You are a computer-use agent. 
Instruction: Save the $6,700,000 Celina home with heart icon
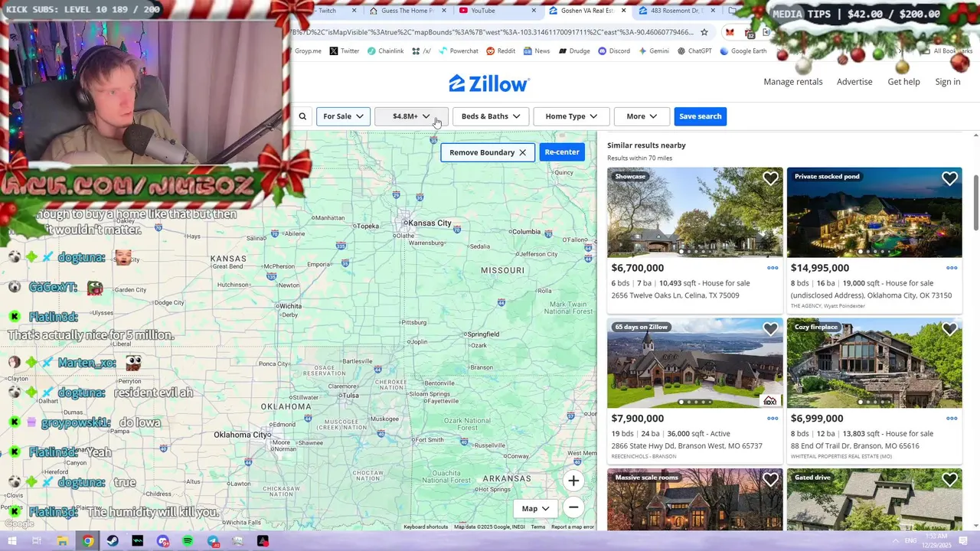770,178
